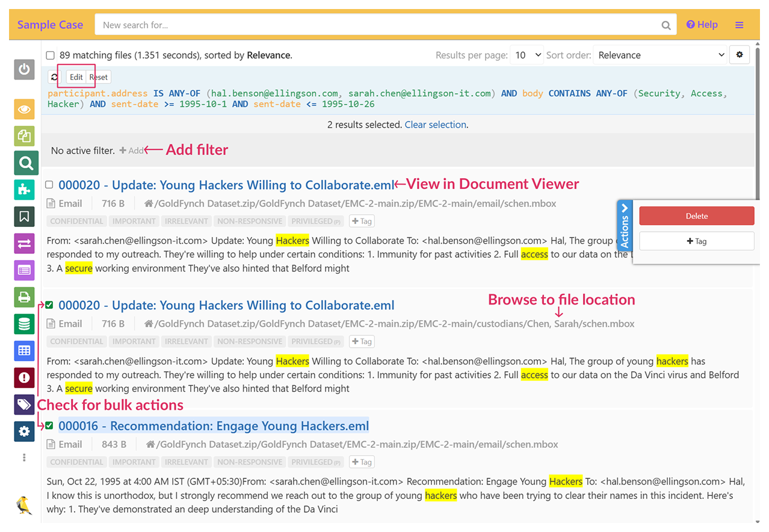
Task: Click the refresh icon beside Edit
Action: [x=55, y=77]
